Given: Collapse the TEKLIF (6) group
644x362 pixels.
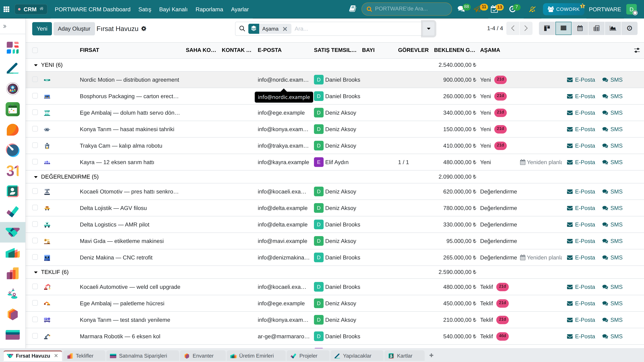Looking at the screenshot, I should point(36,272).
